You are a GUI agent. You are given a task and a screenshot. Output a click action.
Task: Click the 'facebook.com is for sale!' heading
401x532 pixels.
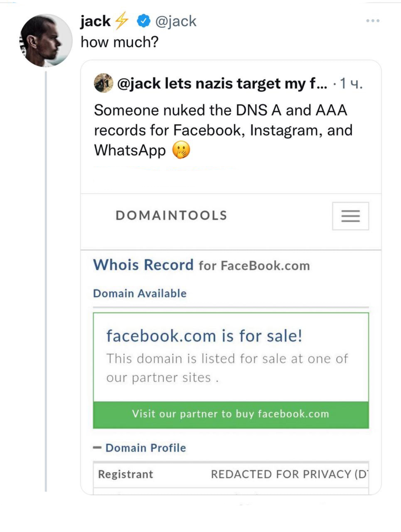tap(204, 336)
